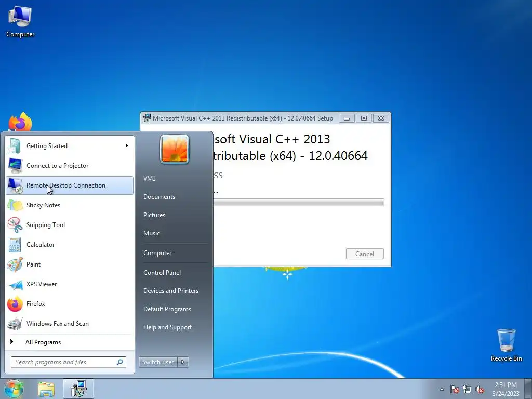Click the Start orb button
This screenshot has width=532, height=399.
coord(14,389)
